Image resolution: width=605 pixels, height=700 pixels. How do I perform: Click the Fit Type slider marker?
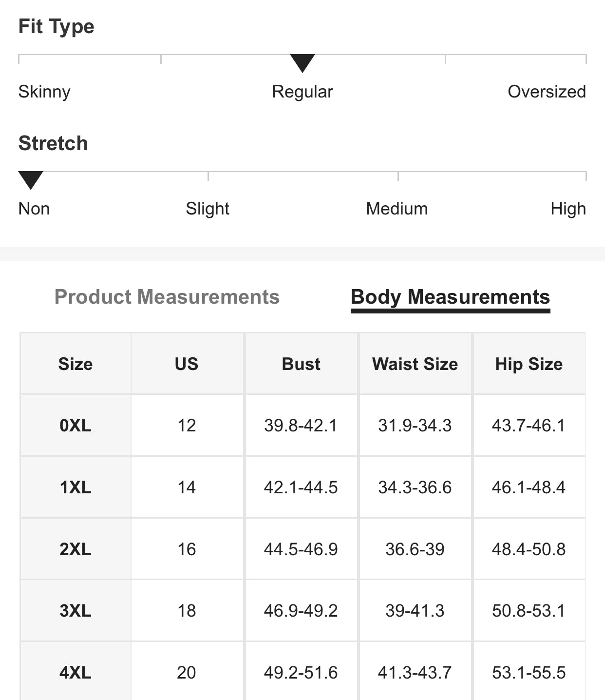click(302, 63)
